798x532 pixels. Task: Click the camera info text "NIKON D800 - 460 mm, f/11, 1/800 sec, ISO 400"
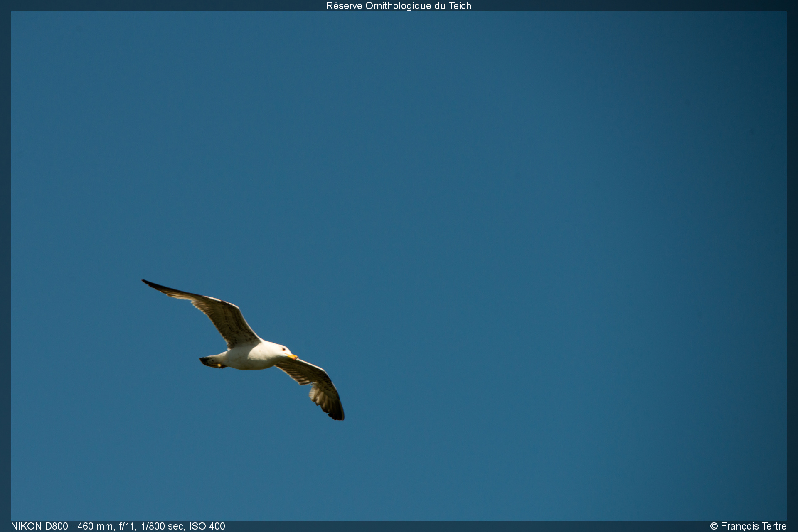(118, 526)
